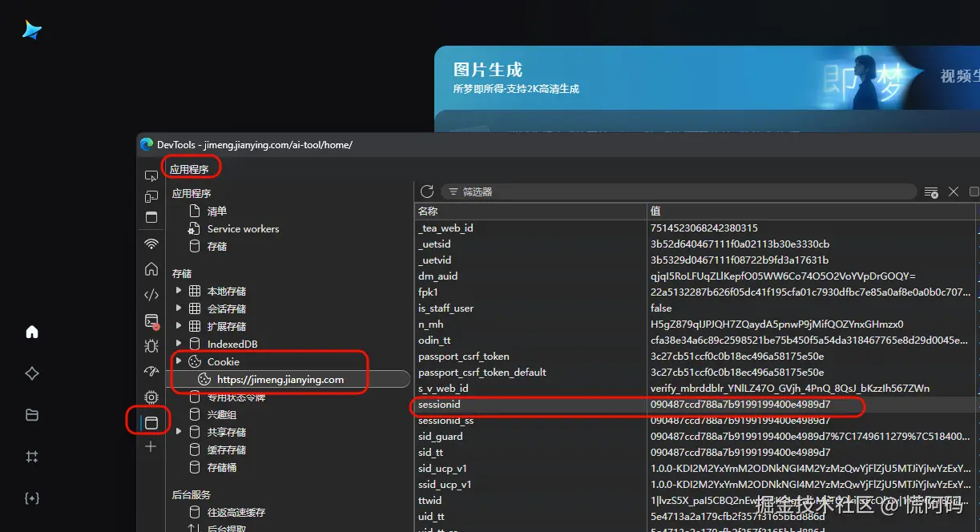Activate DevTools inspect element picker icon
The height and width of the screenshot is (532, 980).
click(151, 175)
